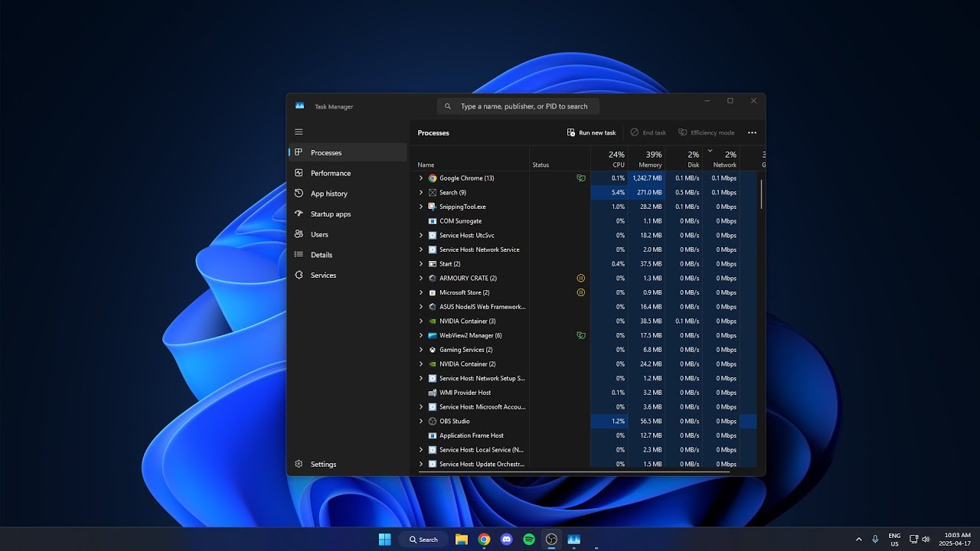Expand the ARMOURY CRATE process group
The width and height of the screenshot is (980, 551).
[420, 278]
